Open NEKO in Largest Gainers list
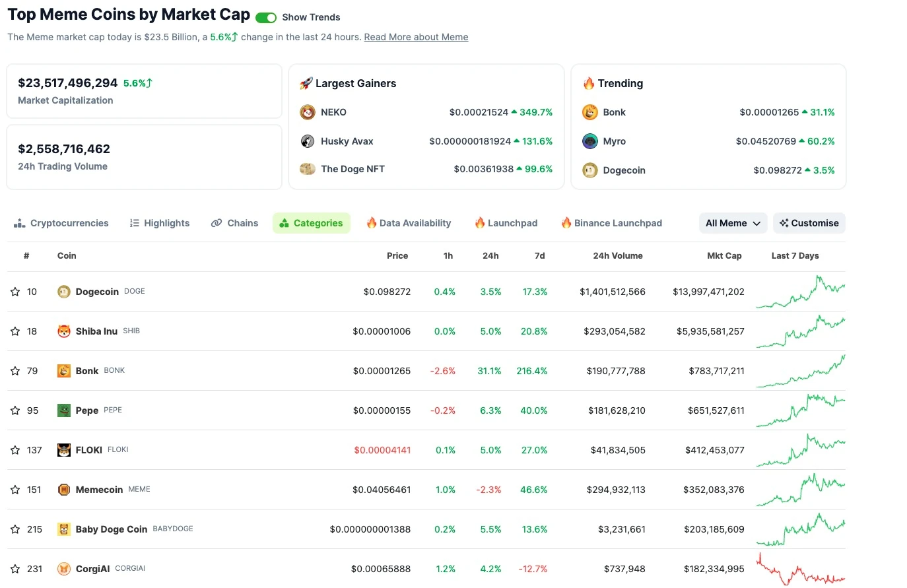 333,112
